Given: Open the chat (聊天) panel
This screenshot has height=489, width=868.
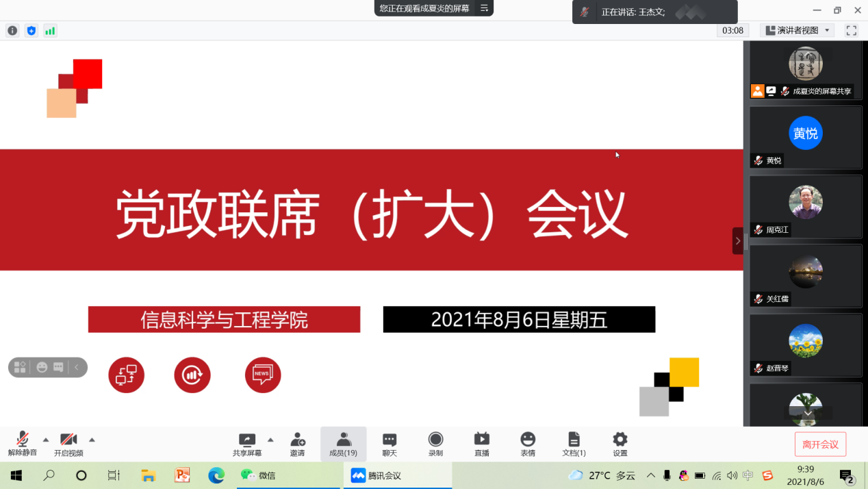Looking at the screenshot, I should pyautogui.click(x=390, y=443).
